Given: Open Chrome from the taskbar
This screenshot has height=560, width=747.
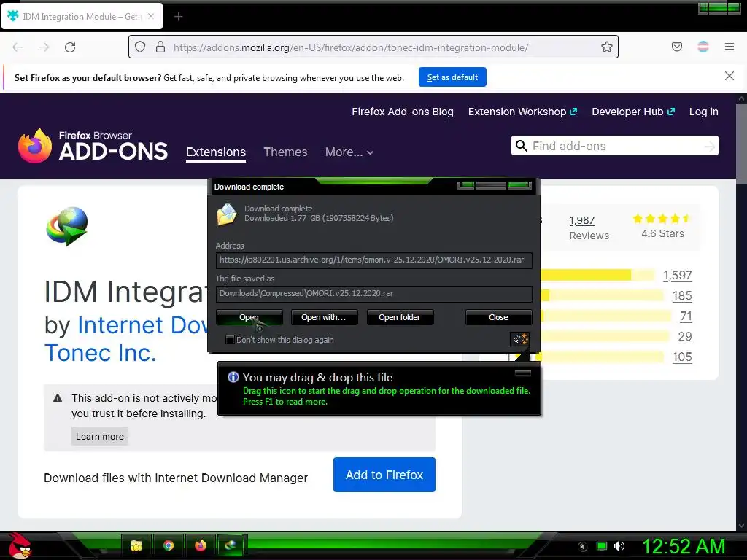Looking at the screenshot, I should (169, 545).
